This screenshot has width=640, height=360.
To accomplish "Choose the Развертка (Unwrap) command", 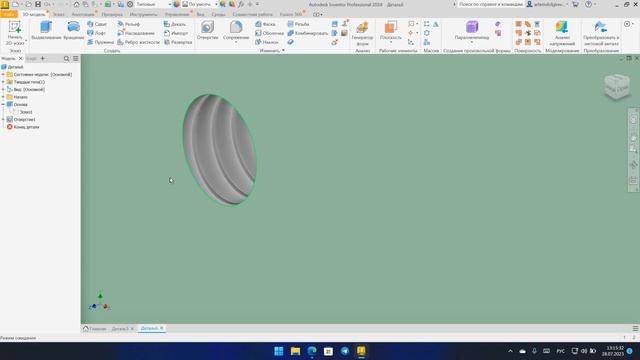I will click(x=178, y=42).
